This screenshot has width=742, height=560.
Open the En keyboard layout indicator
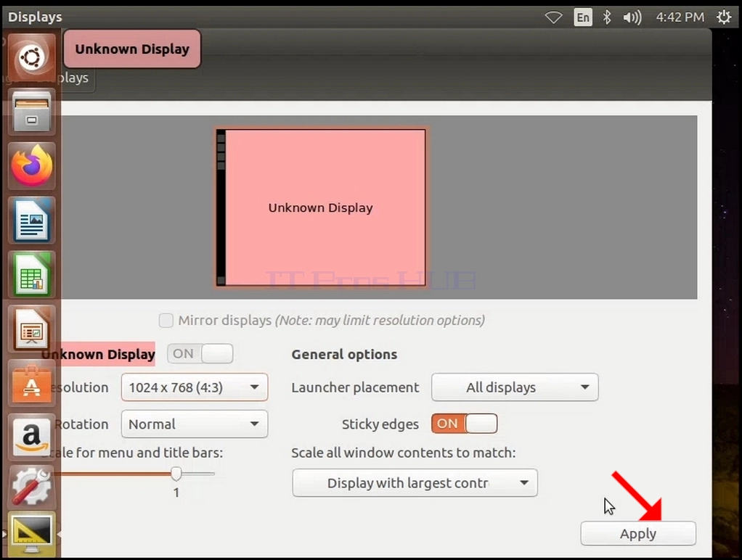coord(583,17)
